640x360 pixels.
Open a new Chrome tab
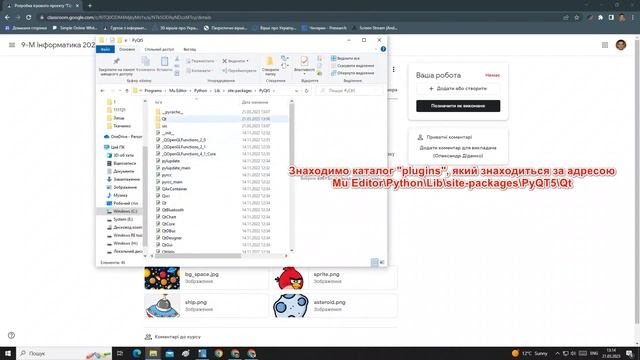tap(90, 6)
